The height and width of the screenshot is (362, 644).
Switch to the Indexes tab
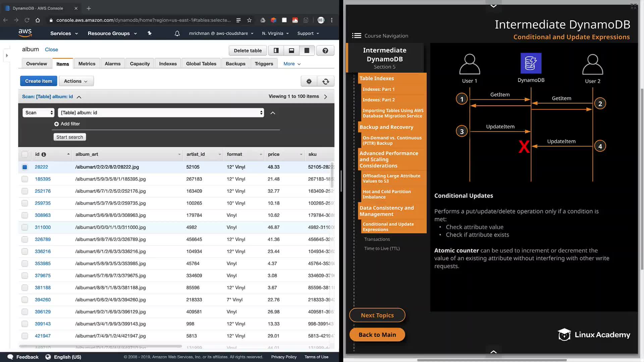168,64
